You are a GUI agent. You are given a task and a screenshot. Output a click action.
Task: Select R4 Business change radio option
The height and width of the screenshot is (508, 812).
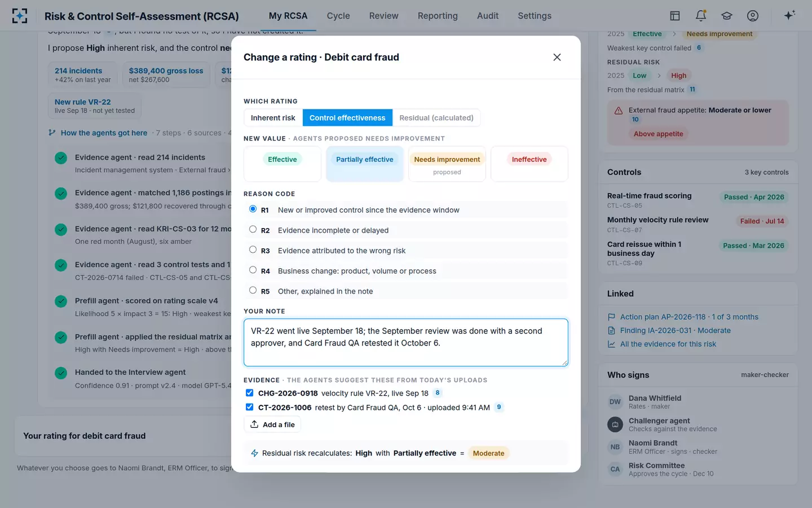click(x=253, y=270)
